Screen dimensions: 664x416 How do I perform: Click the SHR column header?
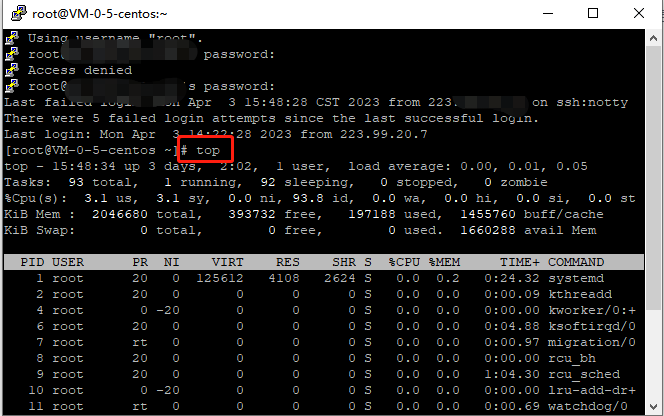tap(344, 262)
